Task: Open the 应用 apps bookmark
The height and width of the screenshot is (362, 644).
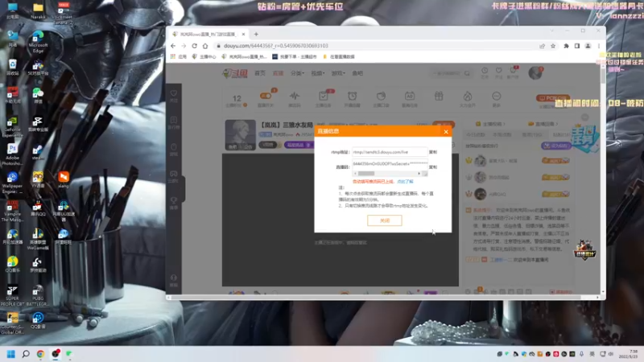Action: (179, 56)
